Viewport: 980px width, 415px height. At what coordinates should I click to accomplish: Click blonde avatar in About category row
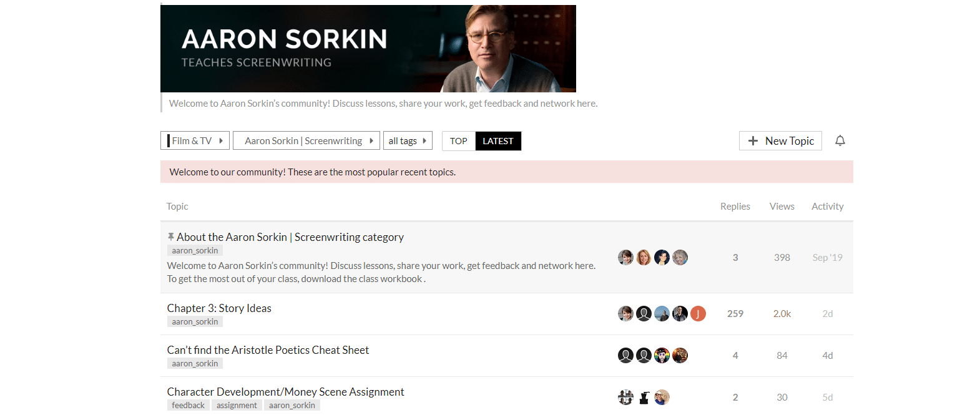pos(644,258)
